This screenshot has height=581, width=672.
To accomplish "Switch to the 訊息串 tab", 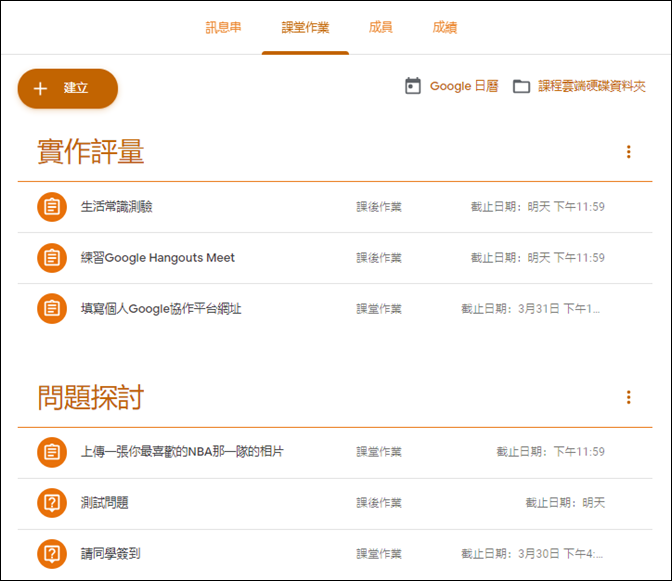I will tap(223, 27).
